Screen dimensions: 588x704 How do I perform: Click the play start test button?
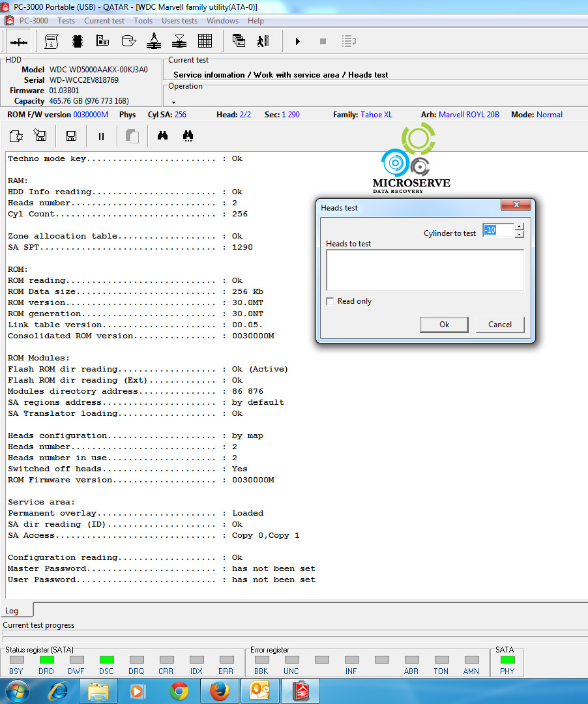[298, 41]
